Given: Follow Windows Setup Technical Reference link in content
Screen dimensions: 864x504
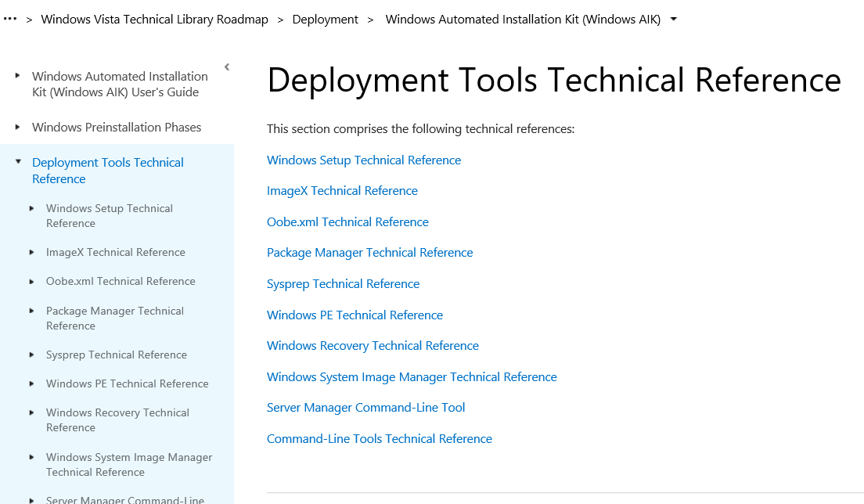Looking at the screenshot, I should (x=364, y=160).
